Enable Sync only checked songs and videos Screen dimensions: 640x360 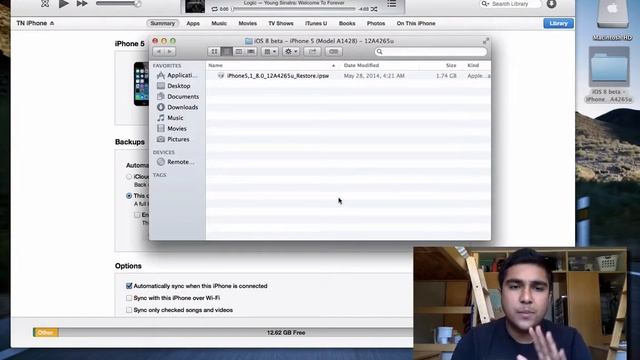pos(129,310)
